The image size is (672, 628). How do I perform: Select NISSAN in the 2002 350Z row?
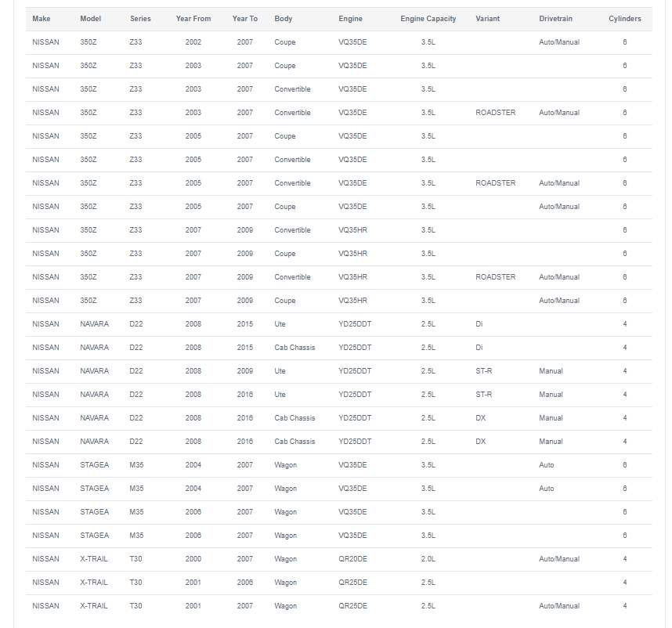[x=45, y=42]
